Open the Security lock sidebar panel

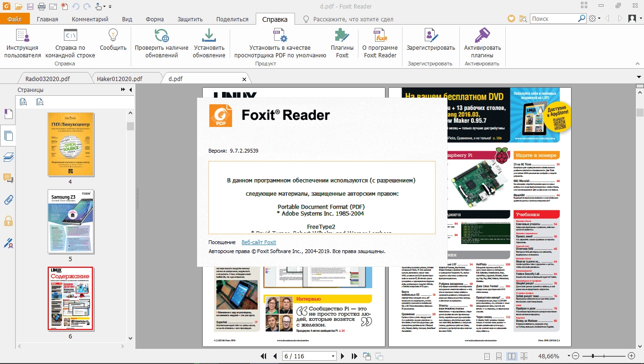(x=8, y=221)
